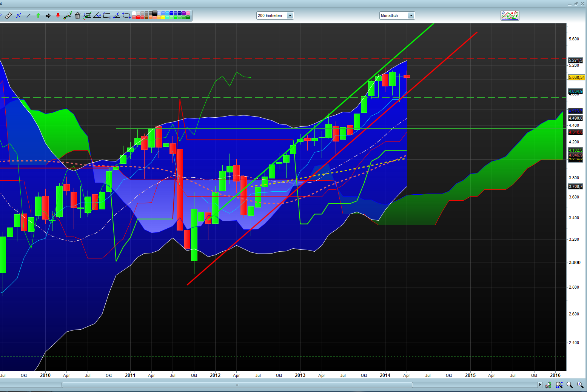587x392 pixels.
Task: Select the red down-arrow marker tool
Action: point(58,15)
